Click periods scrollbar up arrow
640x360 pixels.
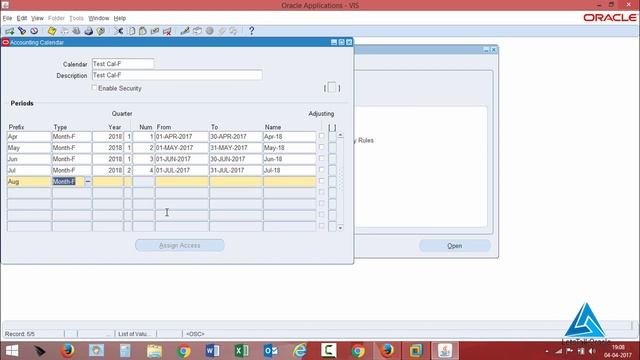[340, 135]
